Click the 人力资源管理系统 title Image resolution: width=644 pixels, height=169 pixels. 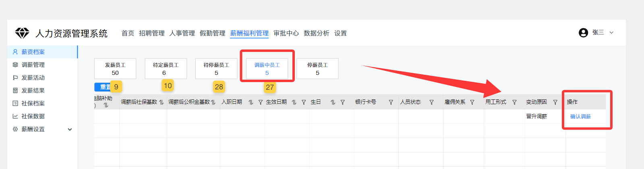71,33
